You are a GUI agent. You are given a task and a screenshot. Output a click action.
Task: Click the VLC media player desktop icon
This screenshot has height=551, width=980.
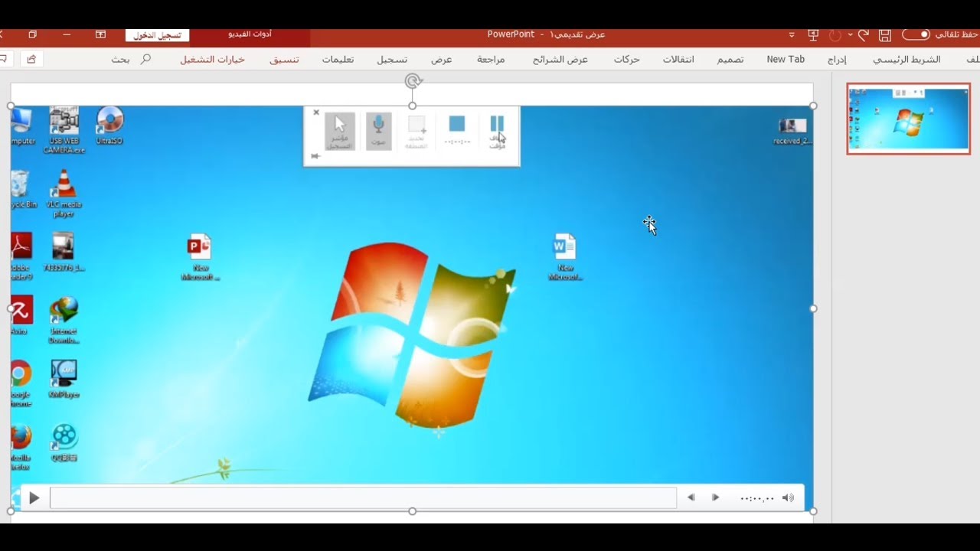click(x=64, y=194)
